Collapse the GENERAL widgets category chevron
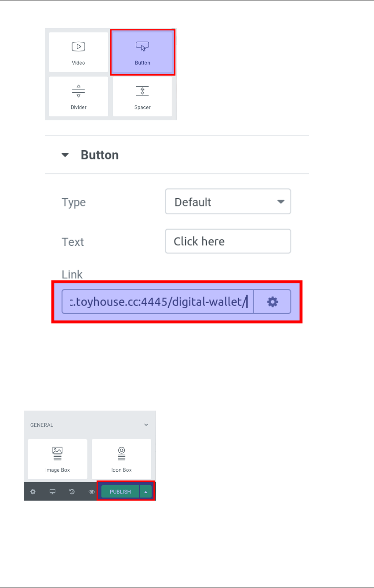This screenshot has width=374, height=588. [x=146, y=425]
